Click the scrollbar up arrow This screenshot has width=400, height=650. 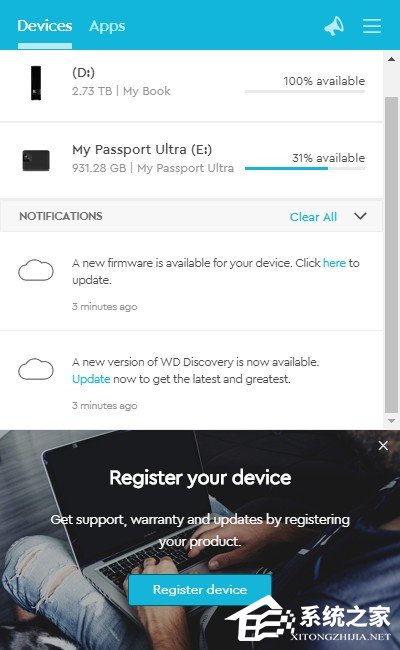391,59
